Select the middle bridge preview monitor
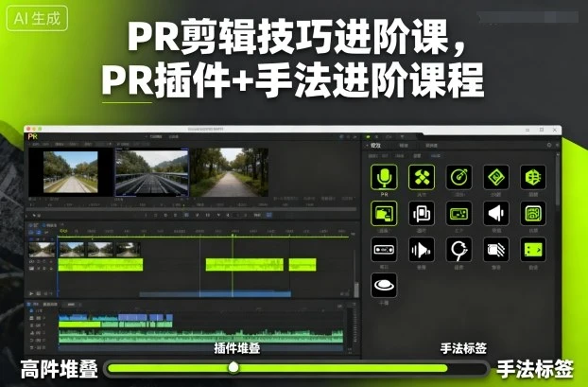The image size is (588, 387). coord(151,172)
